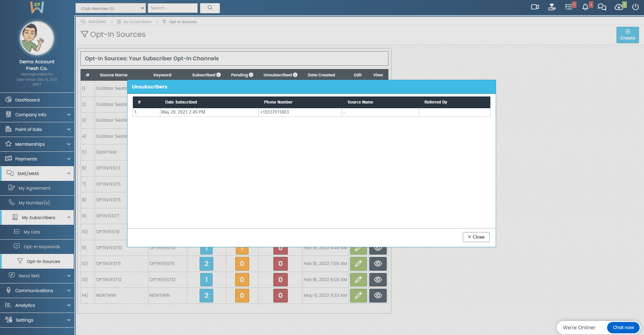Open the notifications bell icon
The height and width of the screenshot is (335, 644).
click(x=585, y=7)
